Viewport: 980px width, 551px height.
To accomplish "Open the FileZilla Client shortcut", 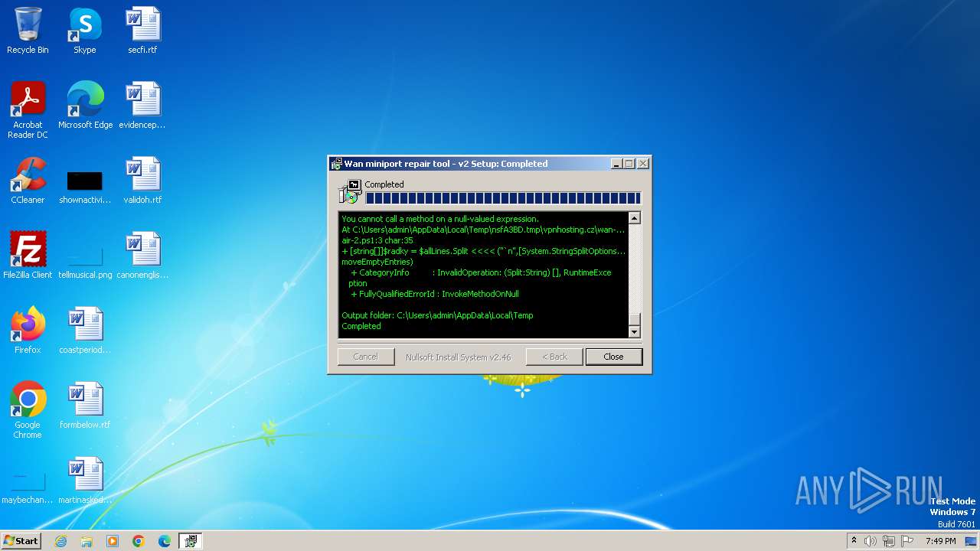I will pyautogui.click(x=28, y=256).
